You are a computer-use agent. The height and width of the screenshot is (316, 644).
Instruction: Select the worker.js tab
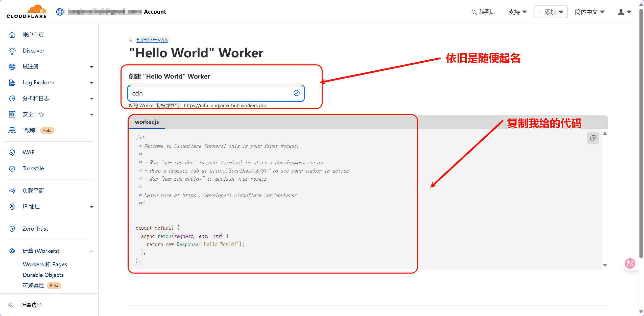coord(147,122)
